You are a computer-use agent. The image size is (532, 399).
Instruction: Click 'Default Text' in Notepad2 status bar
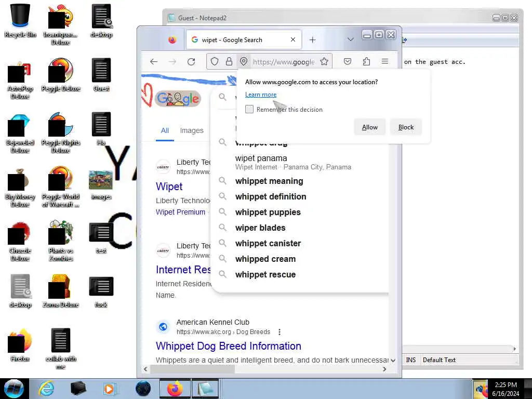(x=439, y=360)
